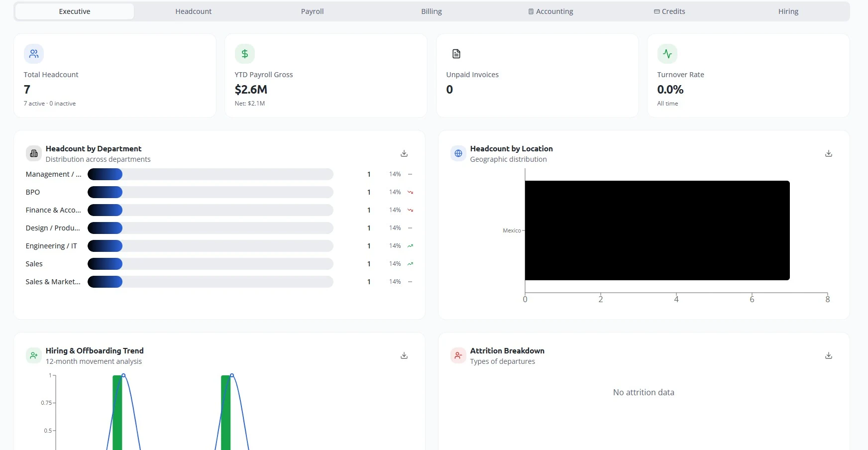
Task: Click the 'Geographic distribution' subtitle
Action: (508, 159)
